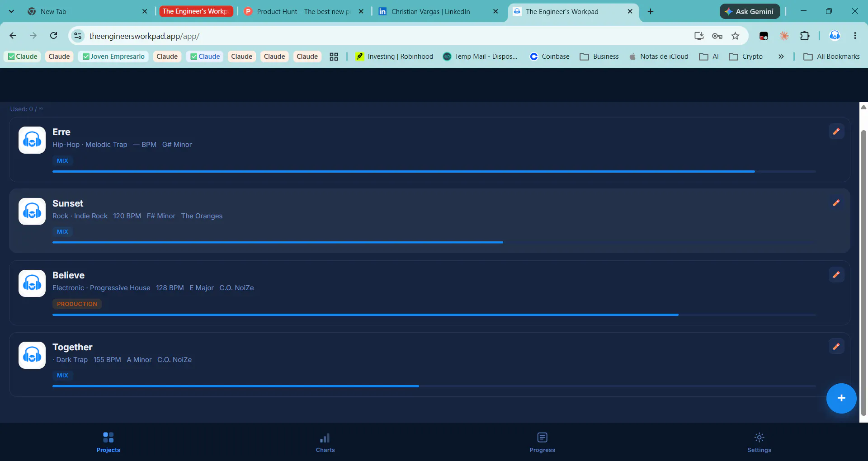The height and width of the screenshot is (461, 868).
Task: Click the MIX tag on Sunset
Action: pyautogui.click(x=62, y=231)
